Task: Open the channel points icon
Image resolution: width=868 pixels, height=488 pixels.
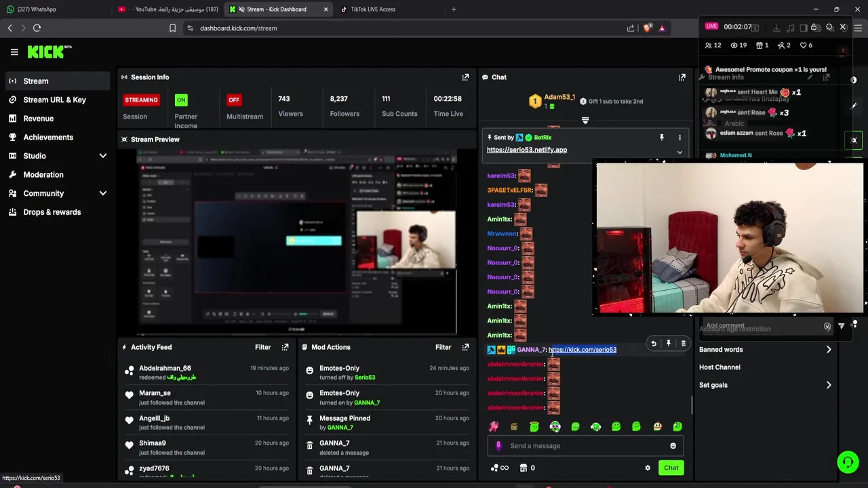Action: tap(499, 468)
